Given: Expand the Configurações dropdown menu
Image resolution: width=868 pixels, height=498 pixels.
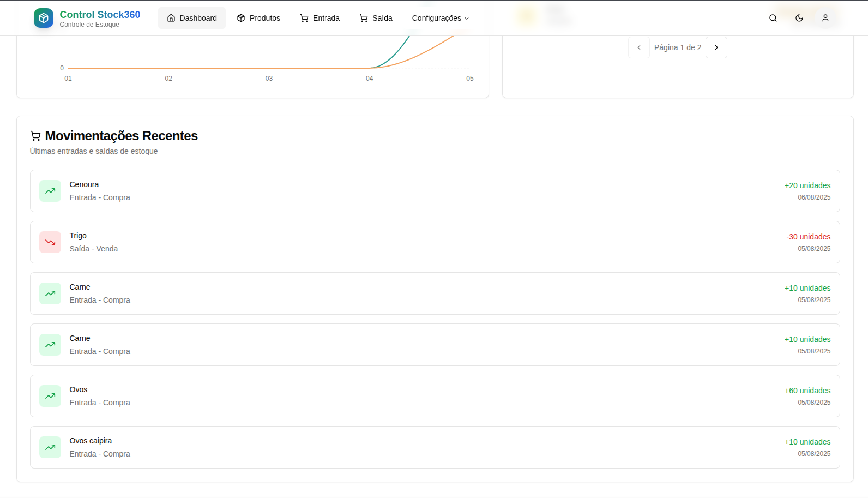Looking at the screenshot, I should (x=440, y=18).
